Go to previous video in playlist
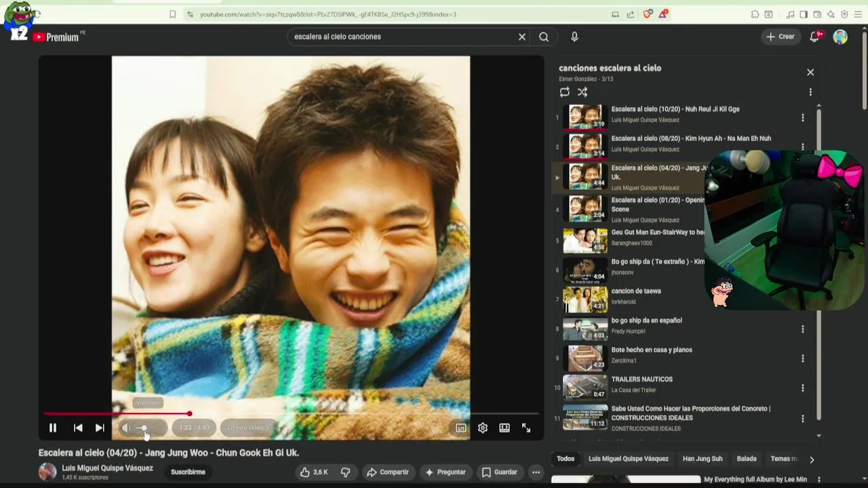Screen dimensions: 868x488 point(78,428)
